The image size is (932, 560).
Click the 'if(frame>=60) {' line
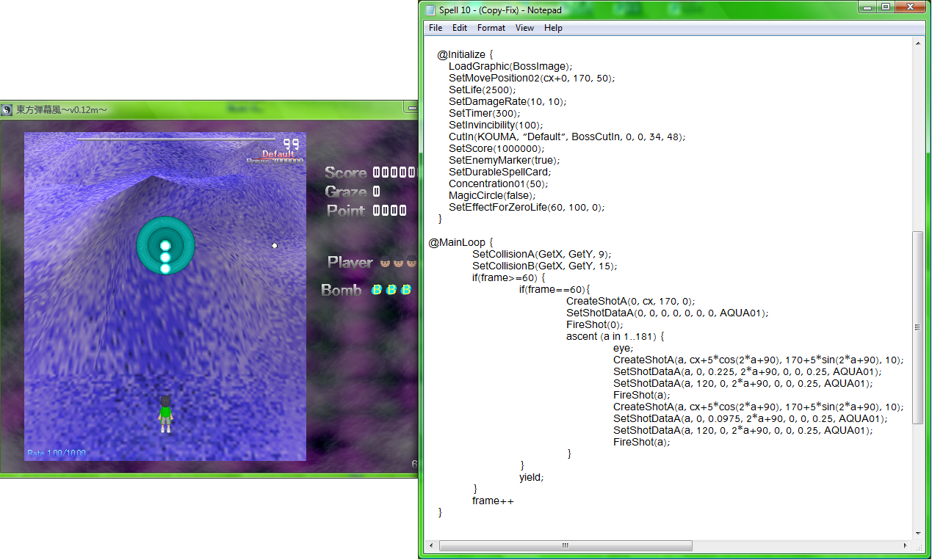(509, 277)
